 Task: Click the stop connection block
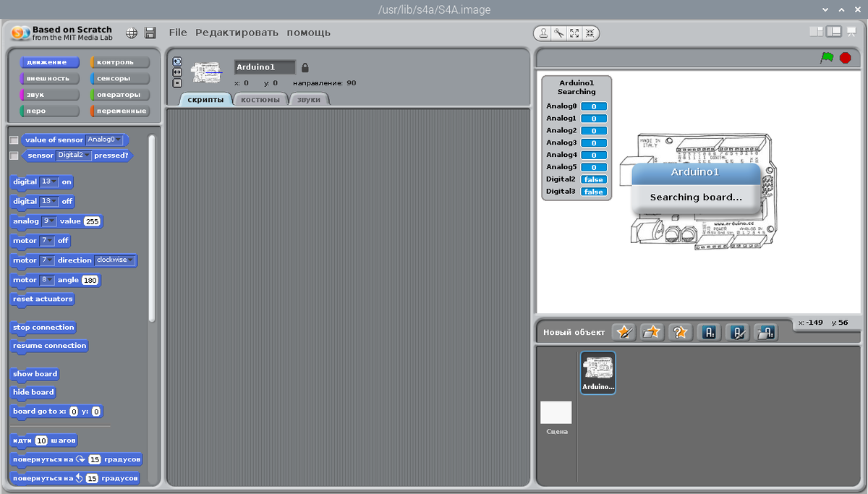(43, 327)
